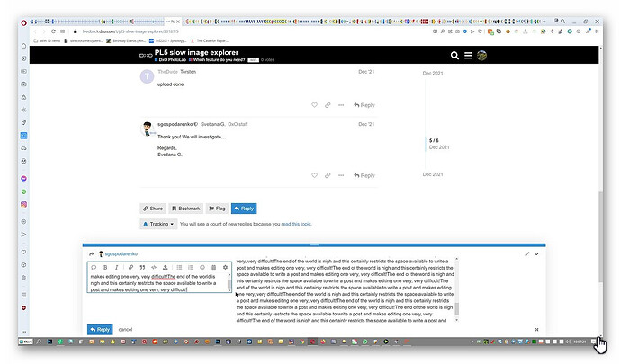
Task: Show more actions on sgospodarenko's post
Action: 341,175
